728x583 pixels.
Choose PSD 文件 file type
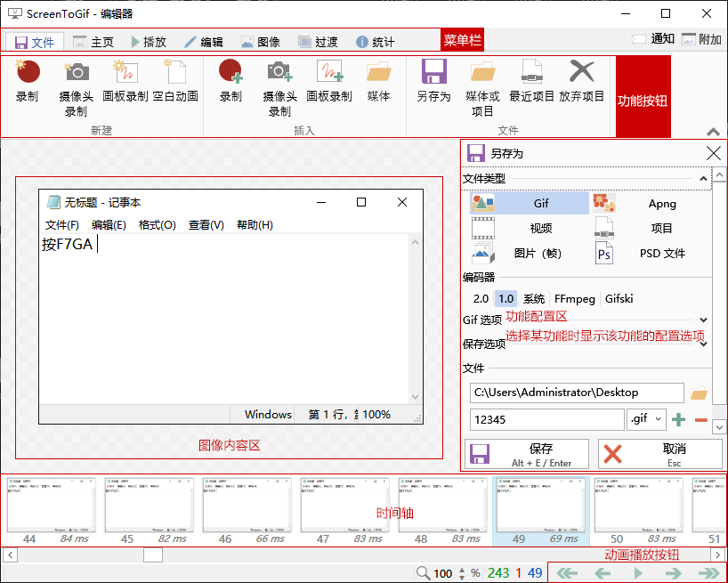tap(651, 253)
